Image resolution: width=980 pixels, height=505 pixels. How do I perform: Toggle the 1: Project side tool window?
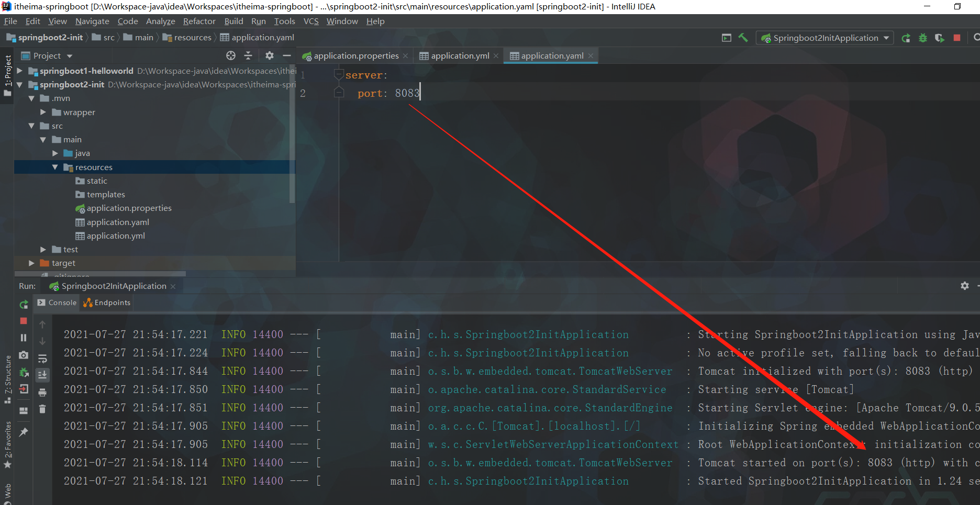[7, 76]
